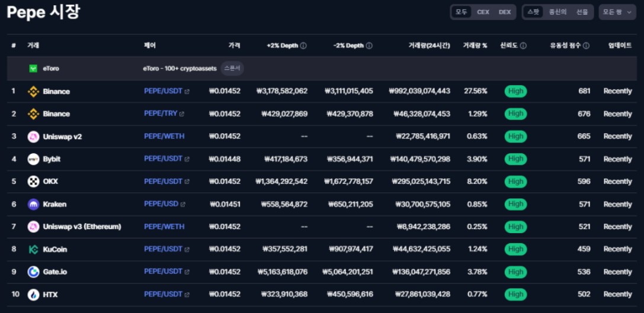Open external link icon for KuCoin PEPE/USDT
This screenshot has width=644, height=313.
[187, 250]
